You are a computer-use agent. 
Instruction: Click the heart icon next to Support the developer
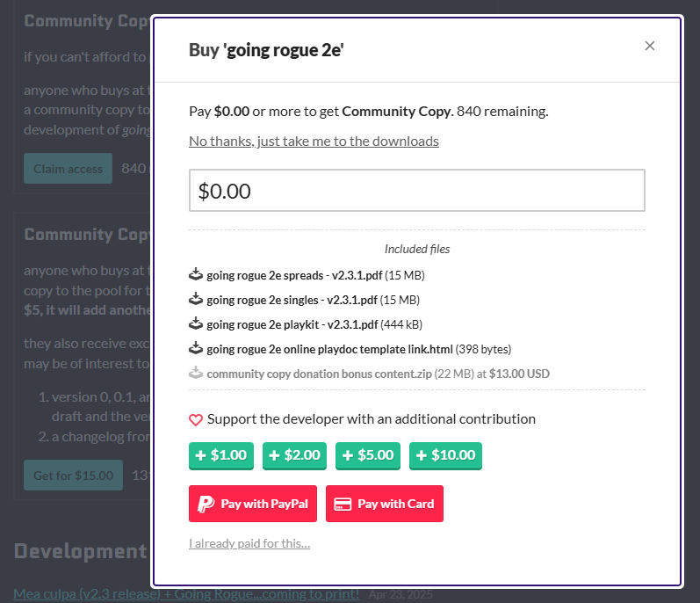click(x=196, y=420)
